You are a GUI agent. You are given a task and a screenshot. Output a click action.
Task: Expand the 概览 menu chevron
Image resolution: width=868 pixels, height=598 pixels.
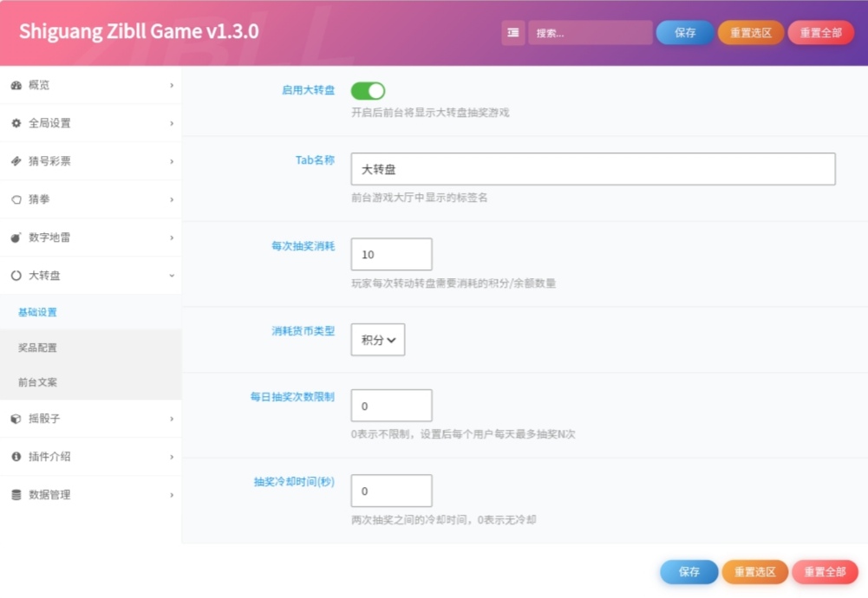pyautogui.click(x=172, y=85)
